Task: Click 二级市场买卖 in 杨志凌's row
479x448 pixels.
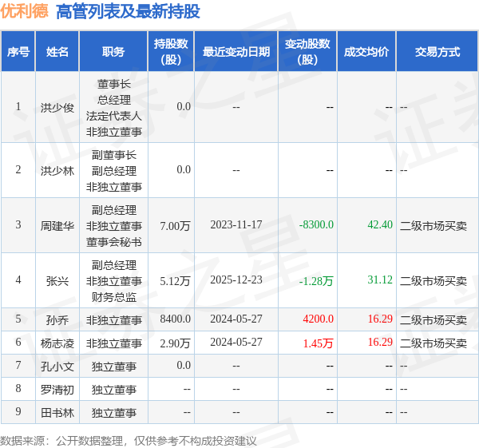Action: click(x=433, y=343)
